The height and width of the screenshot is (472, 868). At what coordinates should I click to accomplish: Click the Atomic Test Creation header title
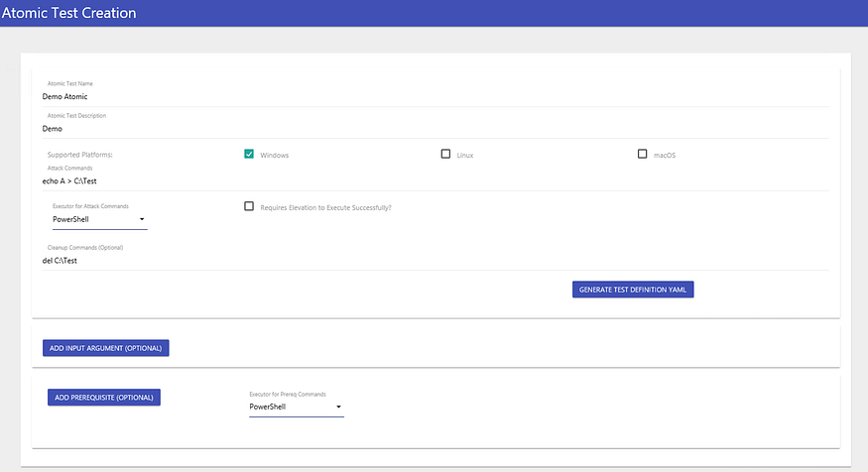click(x=69, y=13)
